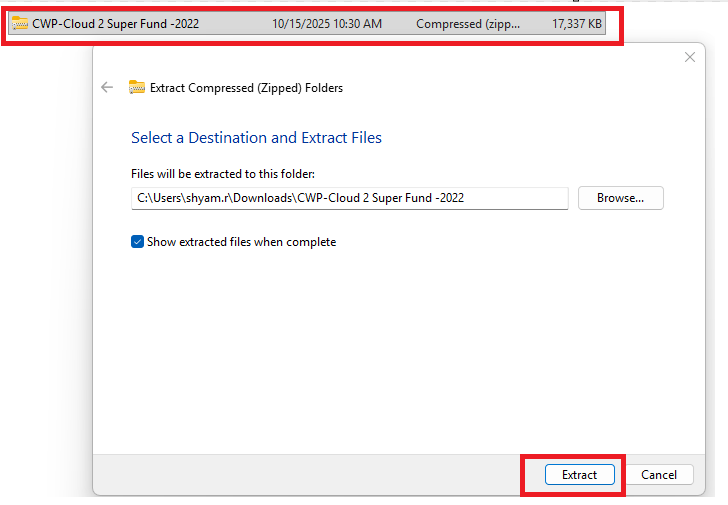Click the "Files will be extracted to this folder" label
The image size is (728, 505).
pyautogui.click(x=223, y=174)
